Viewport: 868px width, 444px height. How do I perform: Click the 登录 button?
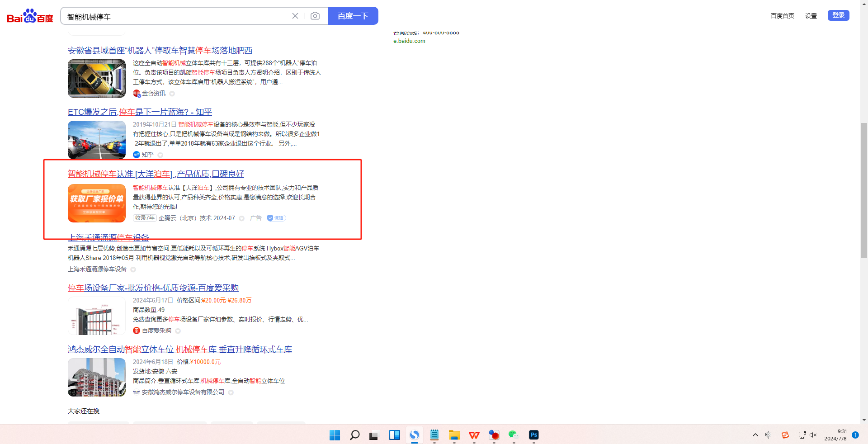coord(839,15)
